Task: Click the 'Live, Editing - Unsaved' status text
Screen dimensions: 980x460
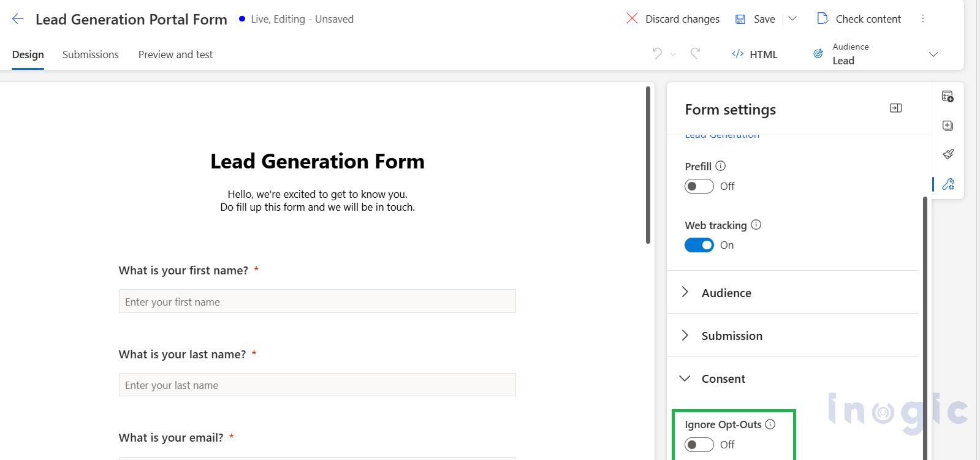Action: (302, 19)
